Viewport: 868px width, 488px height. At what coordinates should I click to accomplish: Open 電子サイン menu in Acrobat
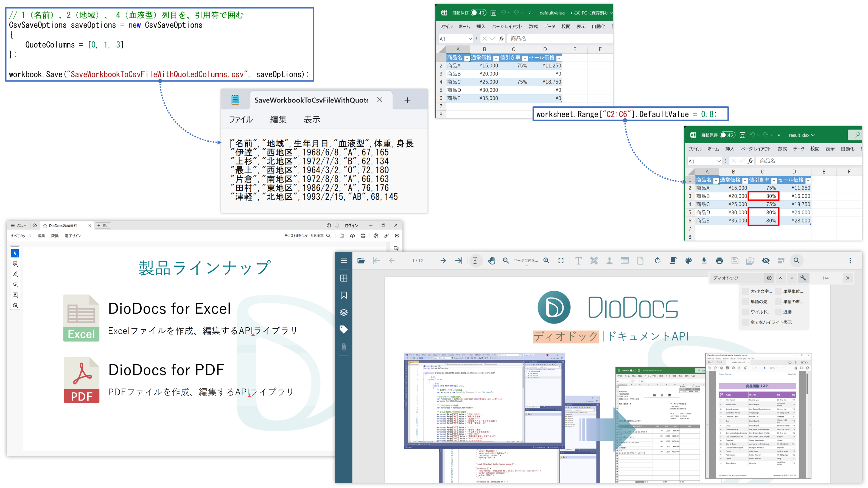click(72, 236)
